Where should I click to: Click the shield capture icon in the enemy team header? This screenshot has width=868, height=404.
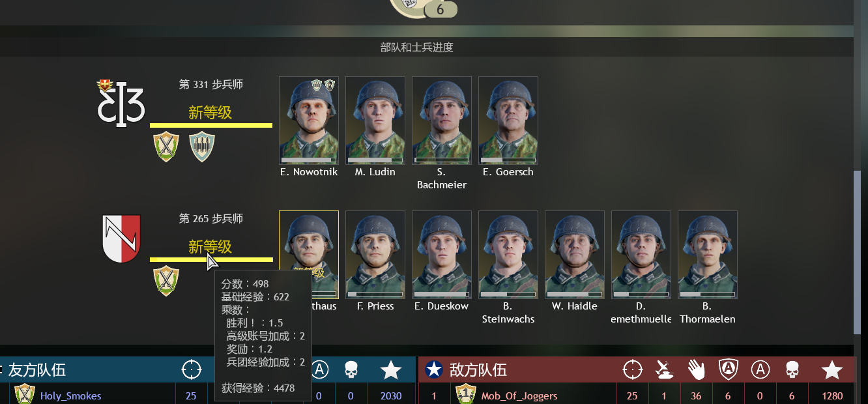pos(728,369)
